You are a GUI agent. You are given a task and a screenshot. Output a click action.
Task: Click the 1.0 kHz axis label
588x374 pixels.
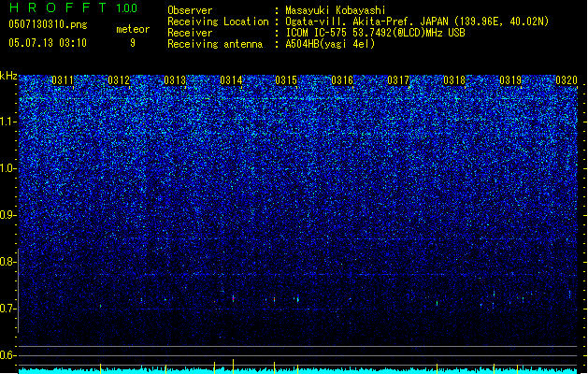click(x=8, y=168)
